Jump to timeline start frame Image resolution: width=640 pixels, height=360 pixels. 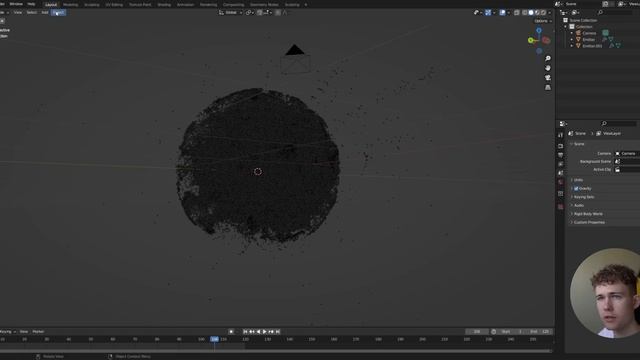(245, 332)
